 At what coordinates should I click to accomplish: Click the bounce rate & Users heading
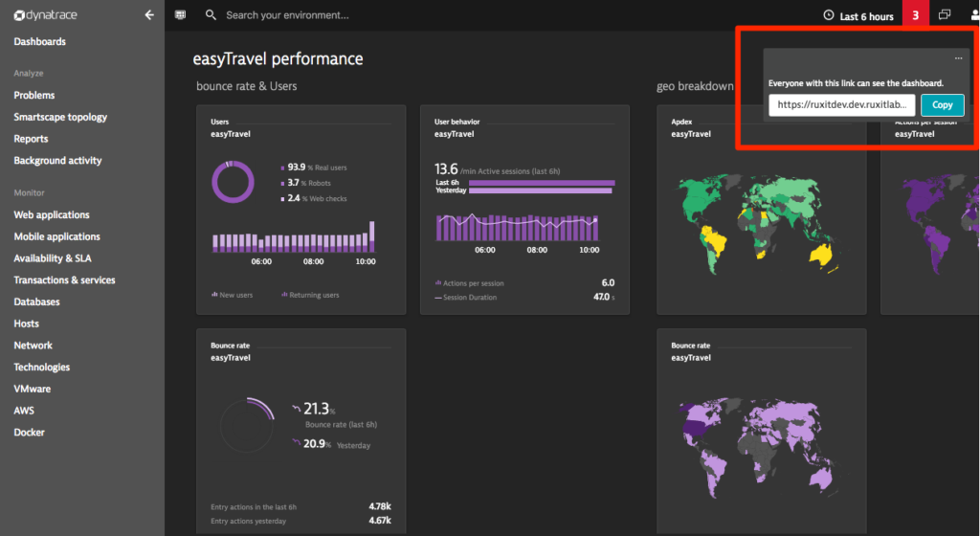[x=247, y=86]
